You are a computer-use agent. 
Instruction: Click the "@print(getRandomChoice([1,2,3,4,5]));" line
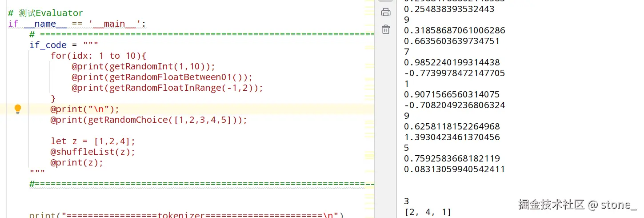(x=149, y=120)
